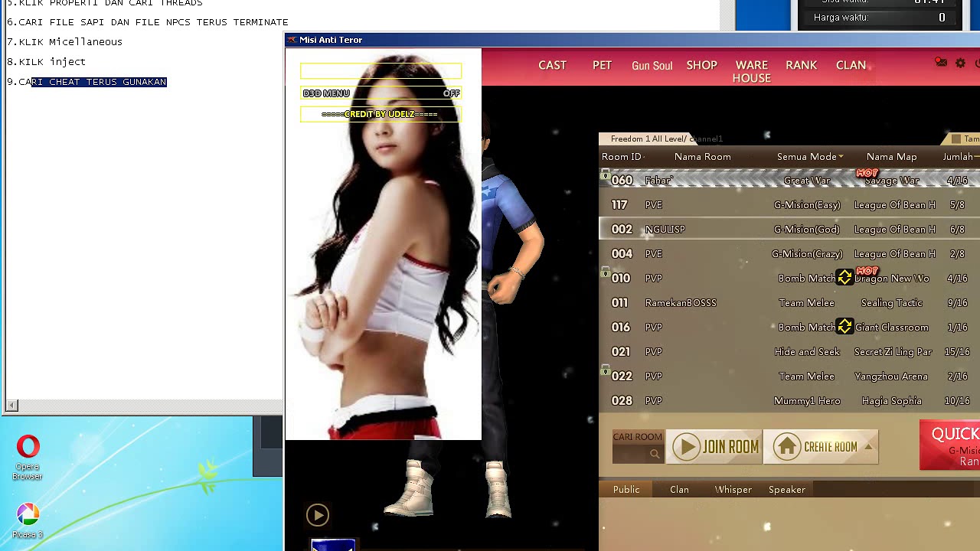Screen dimensions: 980x551
Task: Open the CLAN menu
Action: coord(851,66)
